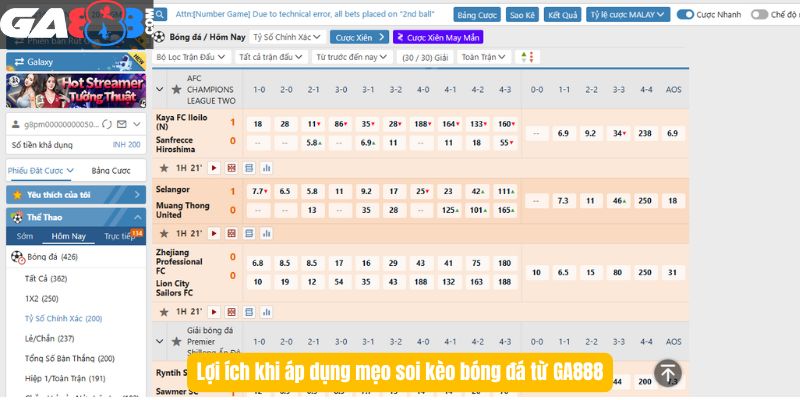The height and width of the screenshot is (400, 800).
Task: Favorite the Selangor match star
Action: click(164, 234)
